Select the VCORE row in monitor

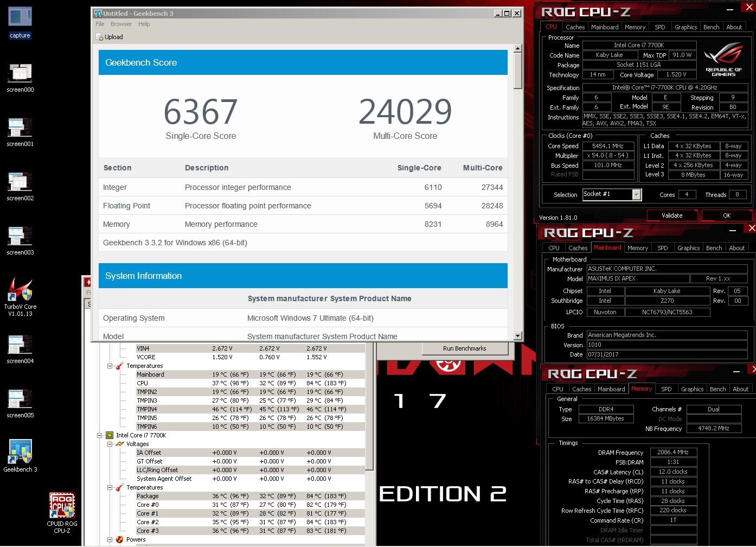click(x=249, y=357)
